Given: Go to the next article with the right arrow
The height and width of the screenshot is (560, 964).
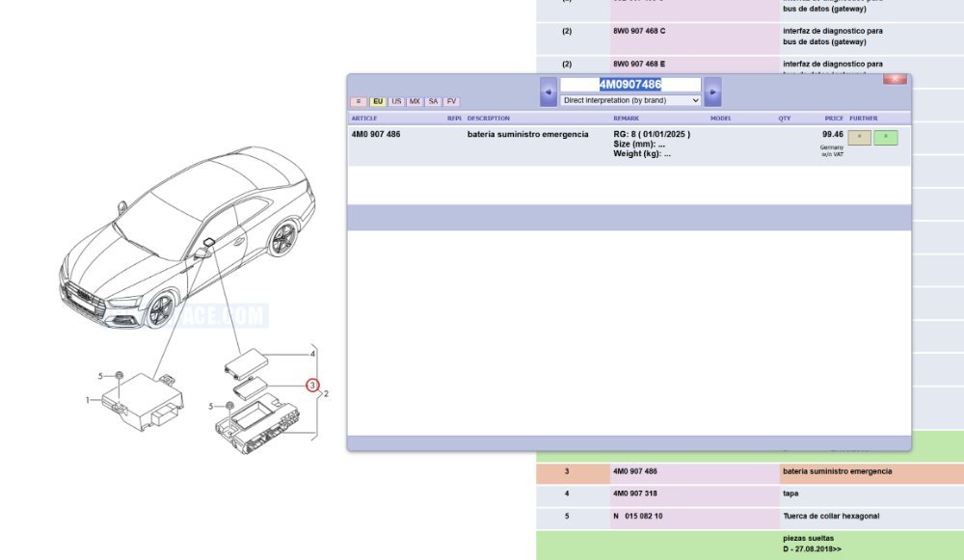Looking at the screenshot, I should point(712,93).
